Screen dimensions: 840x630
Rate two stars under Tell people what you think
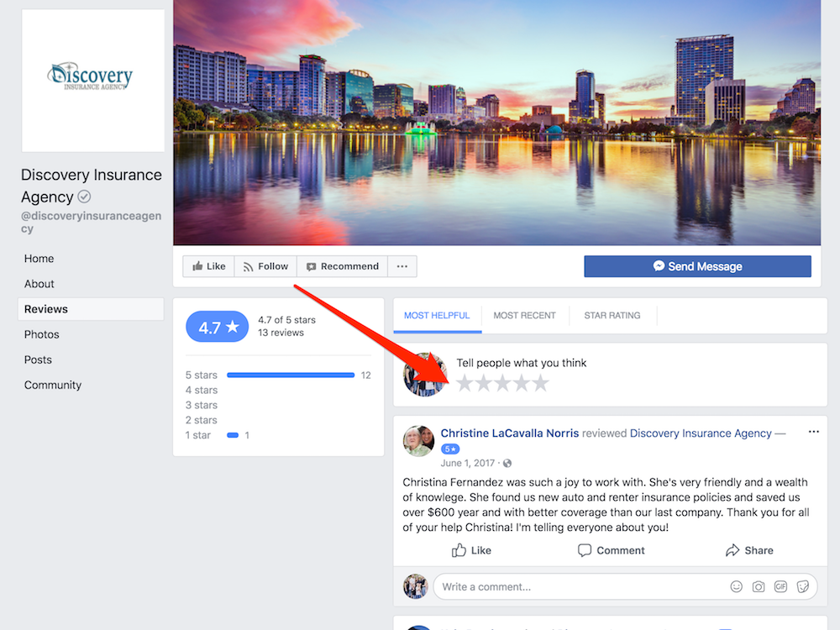coord(484,383)
